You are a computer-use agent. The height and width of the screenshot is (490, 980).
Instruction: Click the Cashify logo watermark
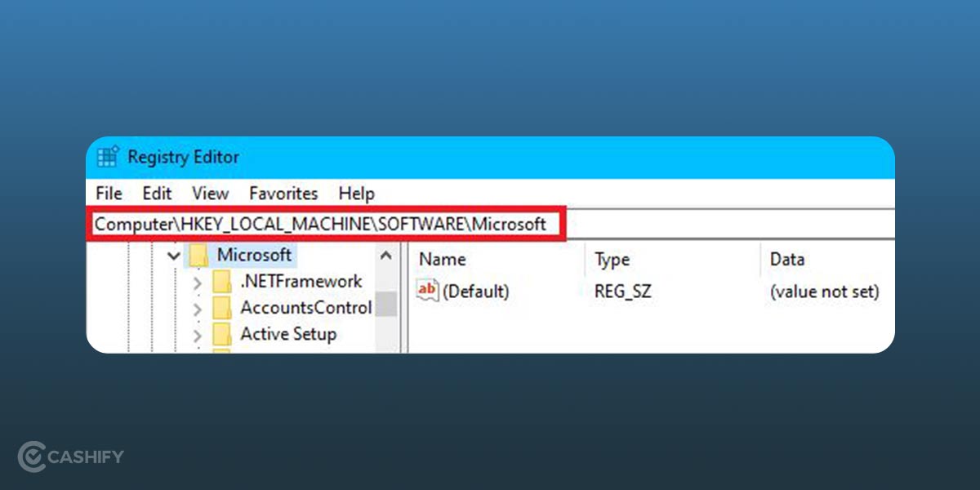click(x=69, y=457)
